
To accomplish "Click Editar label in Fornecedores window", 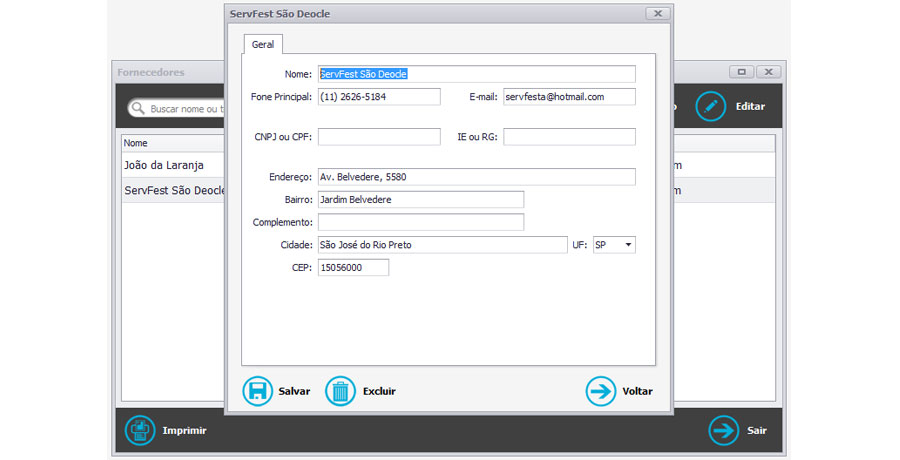I will coord(750,106).
